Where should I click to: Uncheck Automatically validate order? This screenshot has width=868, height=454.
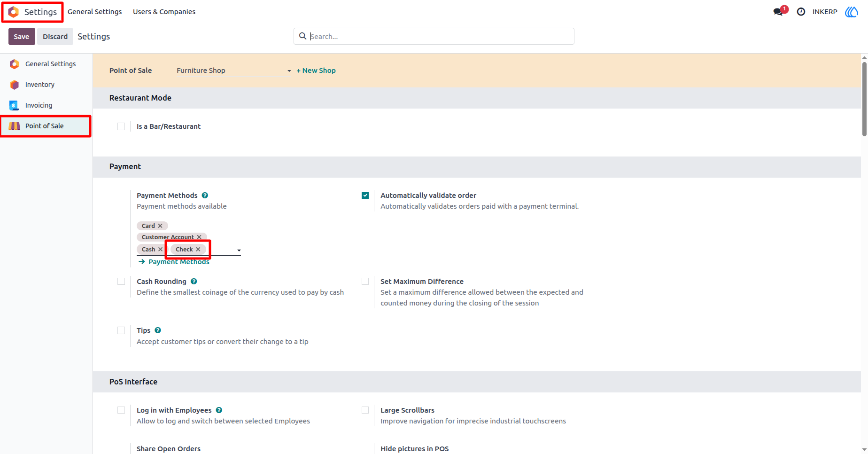(365, 196)
